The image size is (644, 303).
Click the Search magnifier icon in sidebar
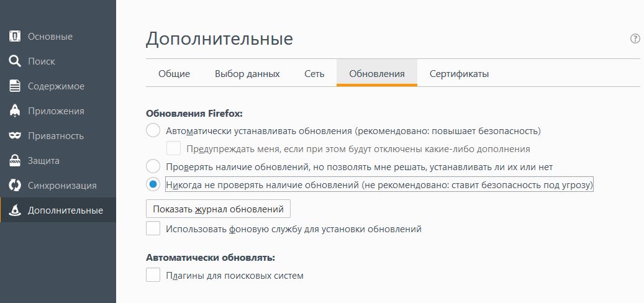[x=15, y=61]
